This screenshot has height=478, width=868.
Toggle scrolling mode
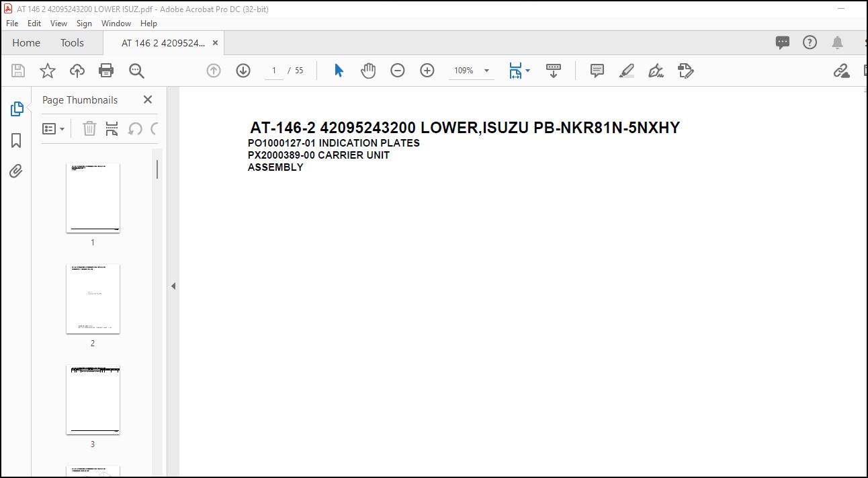[554, 71]
